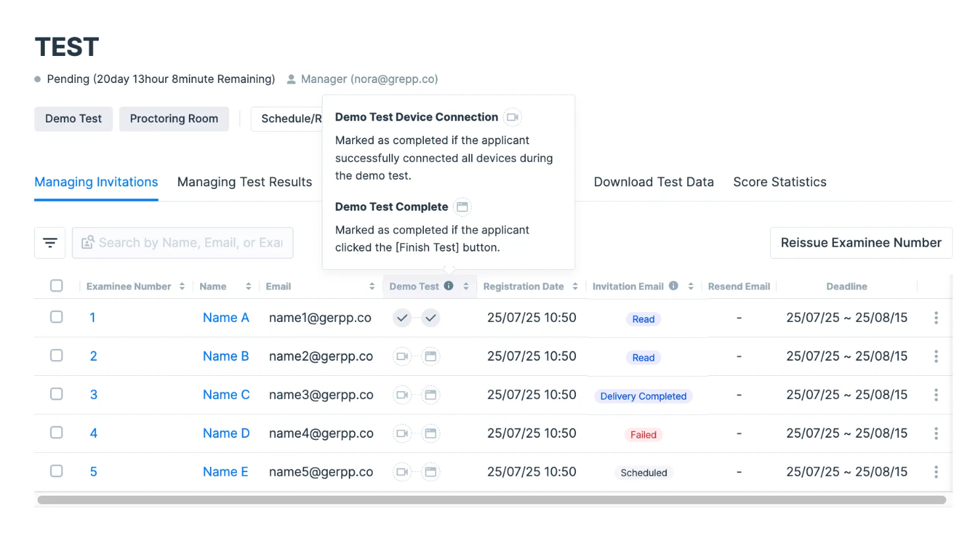Click Name E's device connection camera icon
This screenshot has width=980, height=551.
pos(402,472)
